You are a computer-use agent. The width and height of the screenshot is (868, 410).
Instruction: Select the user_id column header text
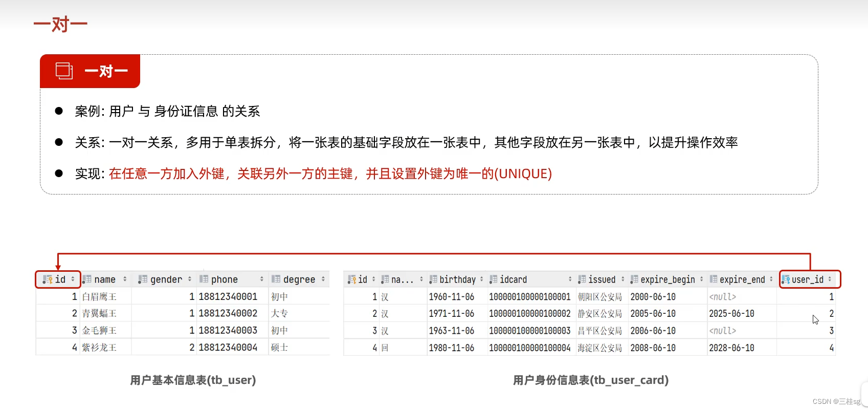point(808,279)
